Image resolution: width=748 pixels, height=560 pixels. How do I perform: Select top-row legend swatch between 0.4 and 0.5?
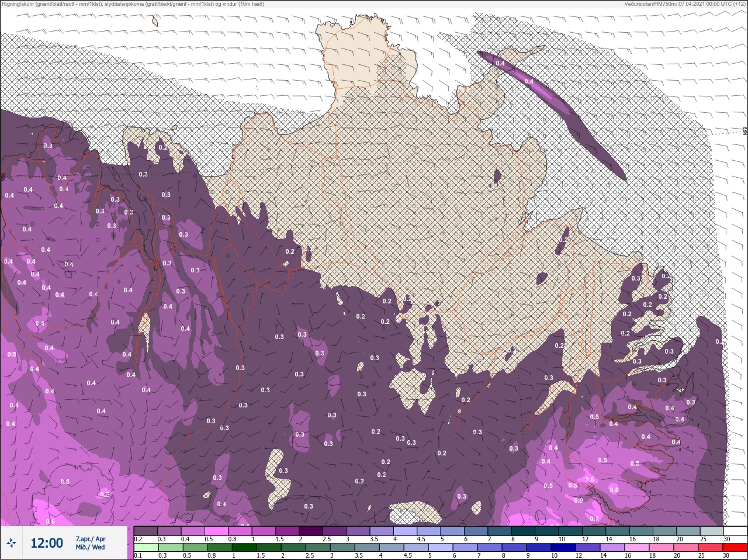click(x=193, y=531)
